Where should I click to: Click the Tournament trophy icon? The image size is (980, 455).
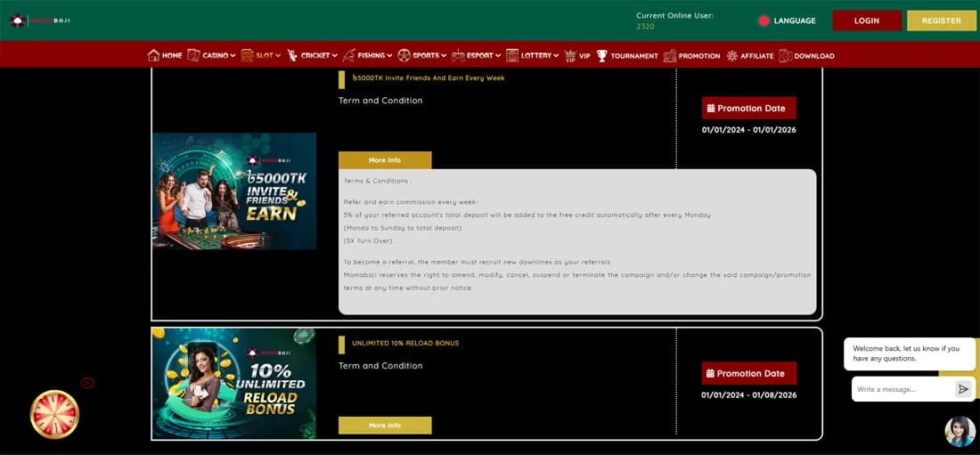pos(602,55)
